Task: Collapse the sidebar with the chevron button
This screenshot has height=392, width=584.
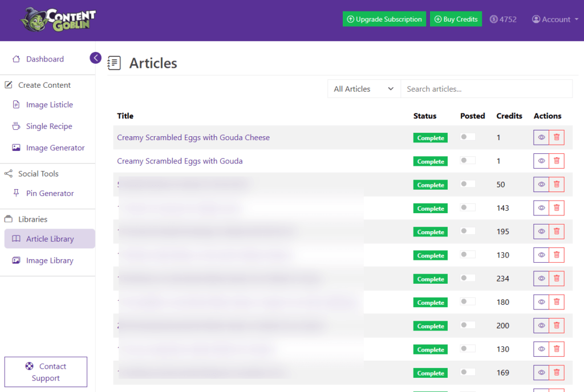Action: 95,58
